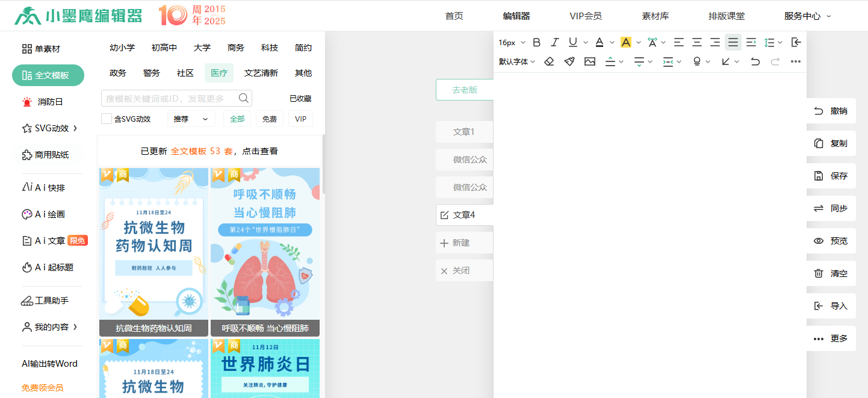
Task: Click the 预览 preview button
Action: click(x=831, y=241)
